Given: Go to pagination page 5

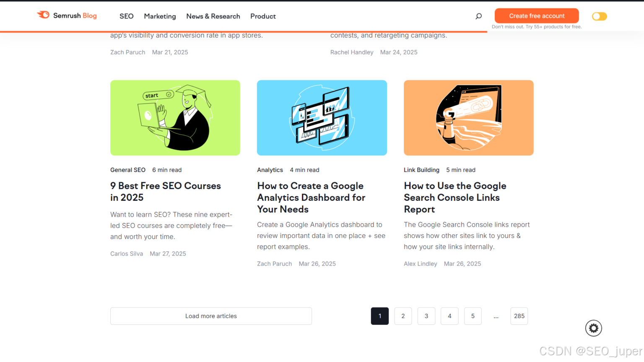Looking at the screenshot, I should point(473,316).
